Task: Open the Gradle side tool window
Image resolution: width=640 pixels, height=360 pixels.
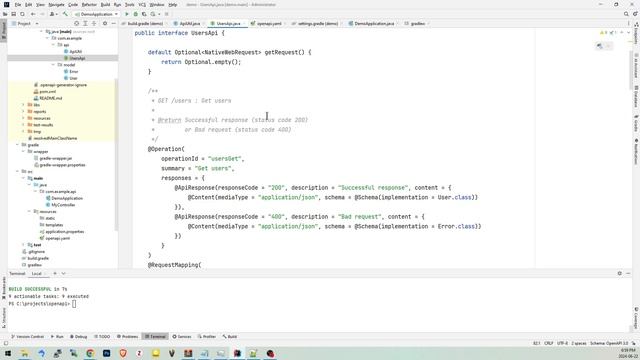Action: coord(636,123)
